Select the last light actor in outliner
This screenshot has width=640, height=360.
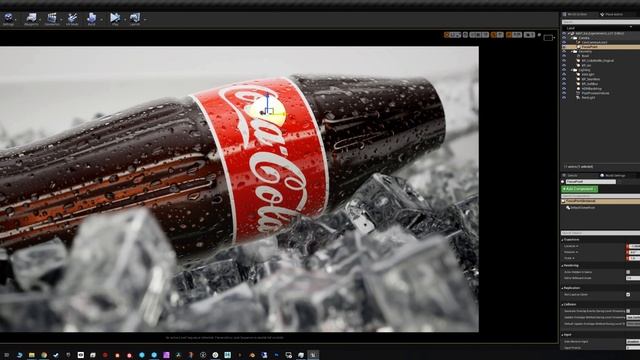click(588, 98)
